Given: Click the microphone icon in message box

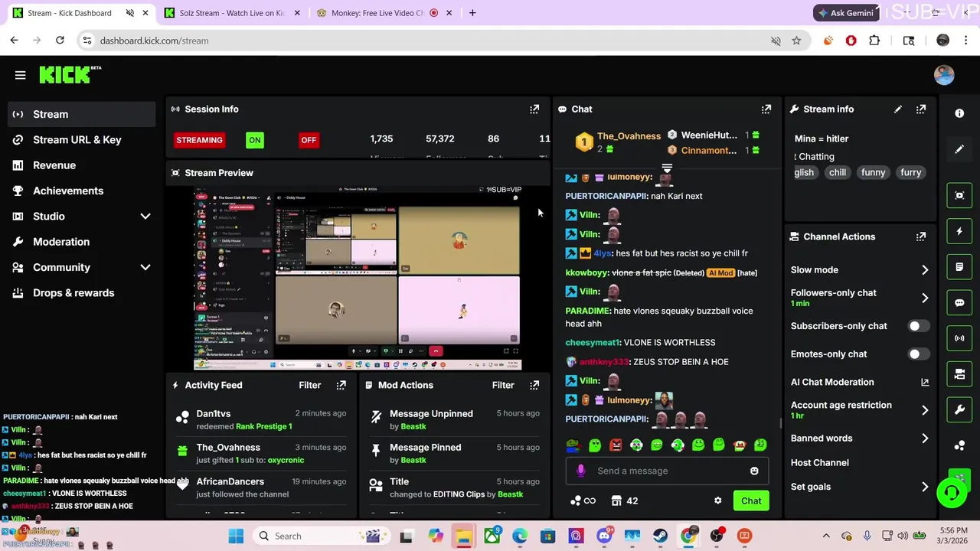Looking at the screenshot, I should (x=580, y=471).
